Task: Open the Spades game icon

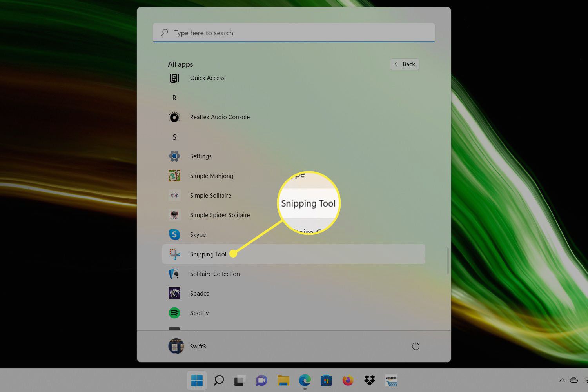Action: [x=174, y=293]
